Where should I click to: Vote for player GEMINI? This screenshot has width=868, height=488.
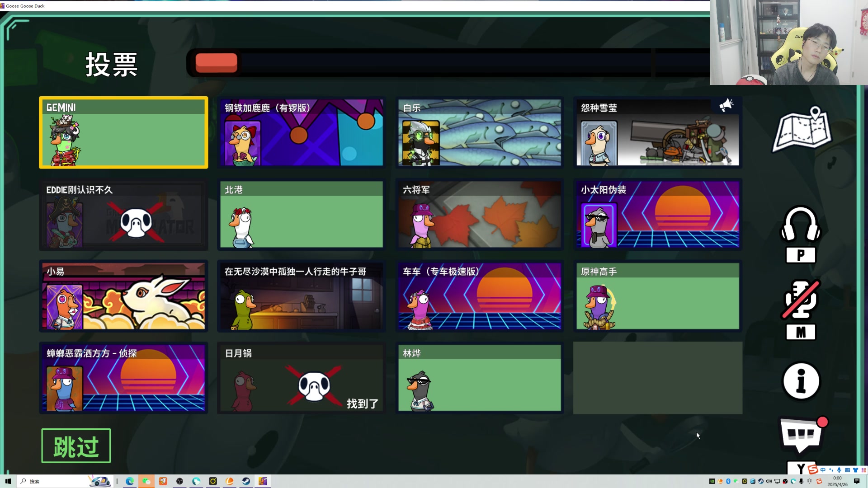[123, 132]
